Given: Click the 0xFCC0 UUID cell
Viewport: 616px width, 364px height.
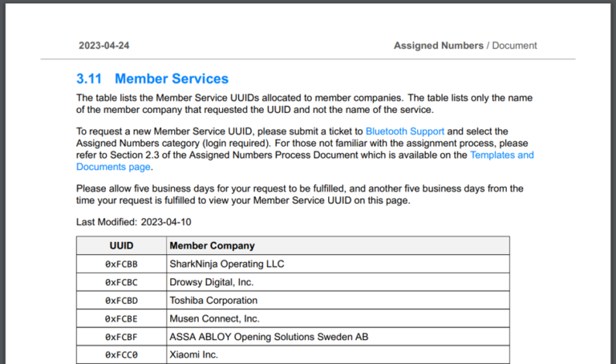Looking at the screenshot, I should click(121, 354).
